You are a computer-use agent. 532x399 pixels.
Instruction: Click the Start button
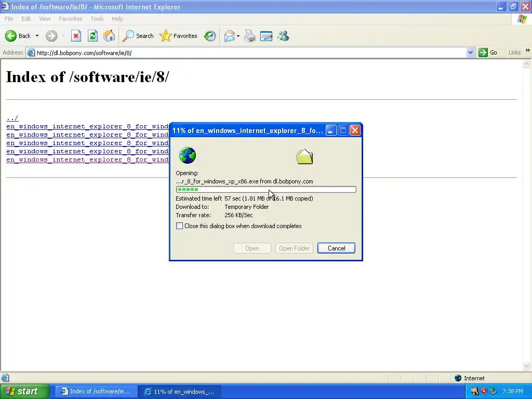(x=25, y=391)
